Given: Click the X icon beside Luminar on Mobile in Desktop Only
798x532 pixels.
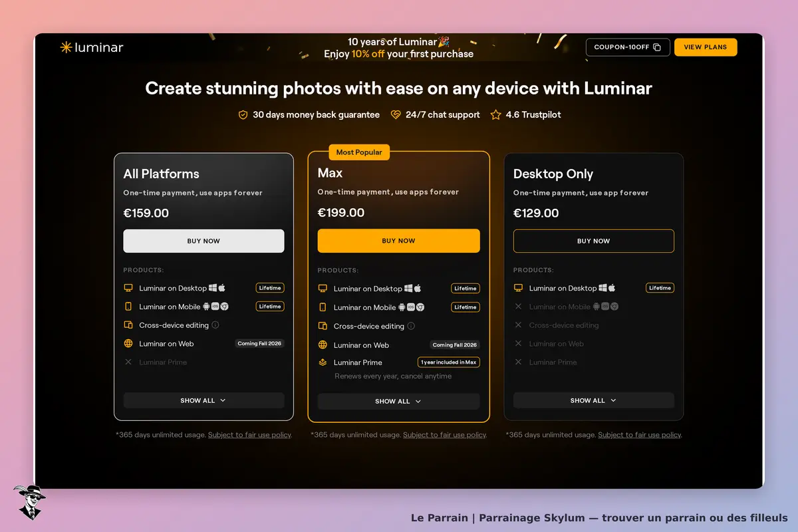Looking at the screenshot, I should (x=518, y=307).
